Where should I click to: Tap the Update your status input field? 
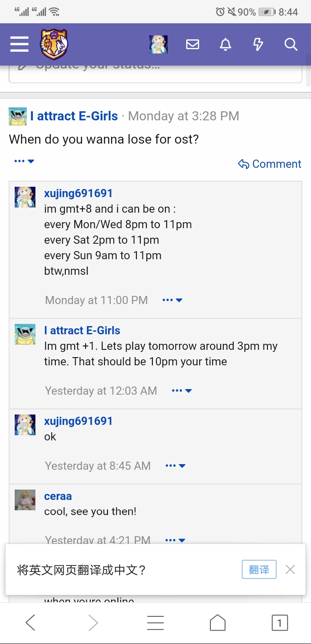155,73
